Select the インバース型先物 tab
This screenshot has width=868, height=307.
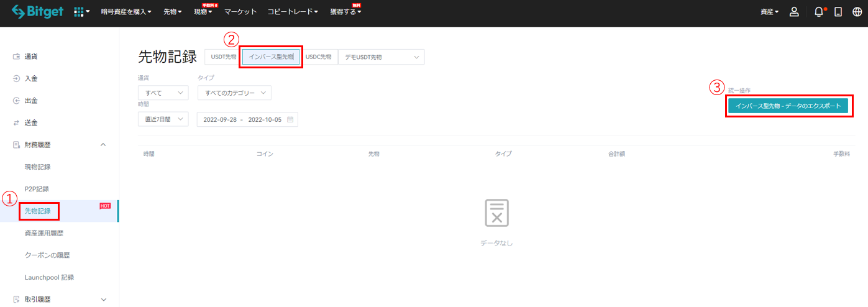[x=271, y=57]
